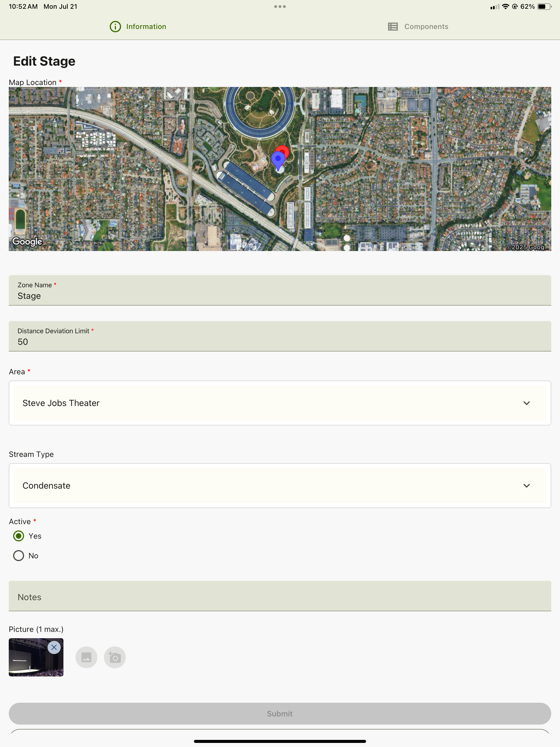
Task: Edit the Distance Deviation Limit field
Action: click(x=280, y=336)
